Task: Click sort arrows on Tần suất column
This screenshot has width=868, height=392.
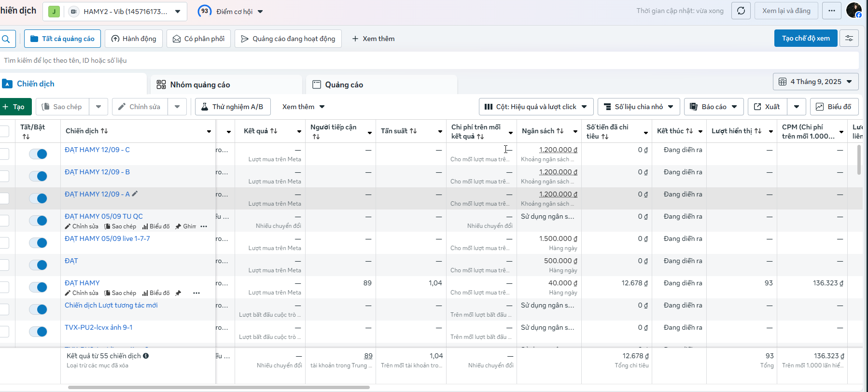Action: (413, 131)
